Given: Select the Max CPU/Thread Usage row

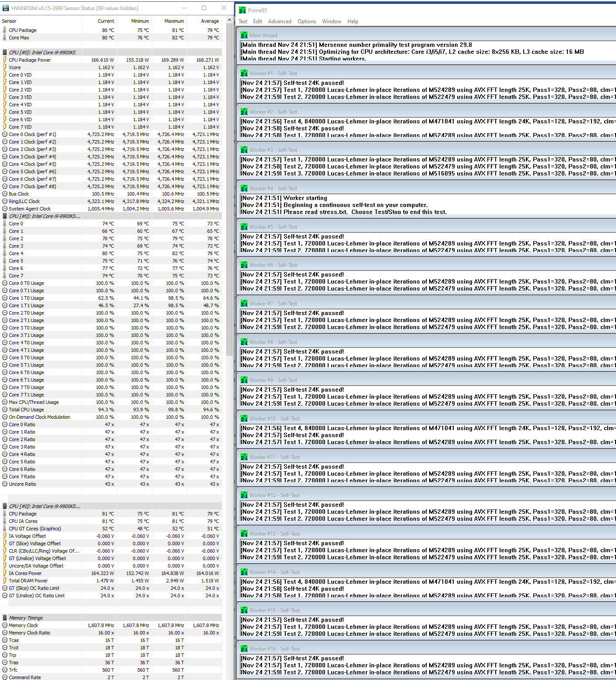Looking at the screenshot, I should [111, 402].
